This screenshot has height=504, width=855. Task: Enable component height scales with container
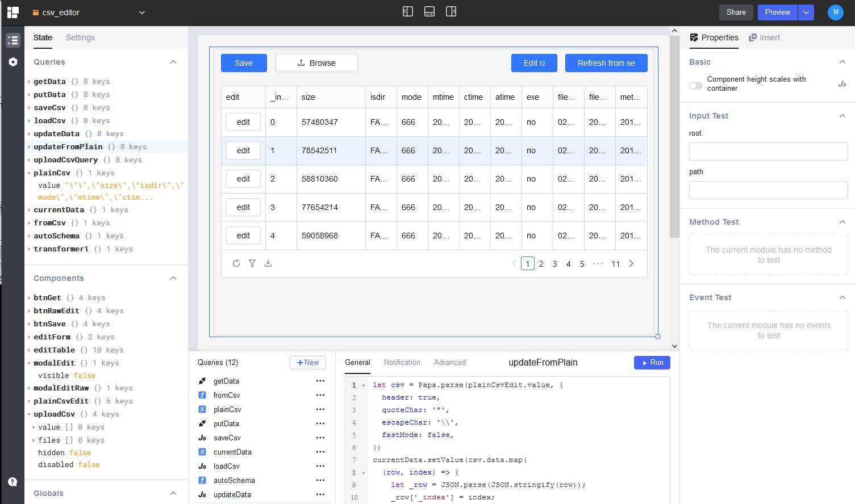(x=695, y=85)
